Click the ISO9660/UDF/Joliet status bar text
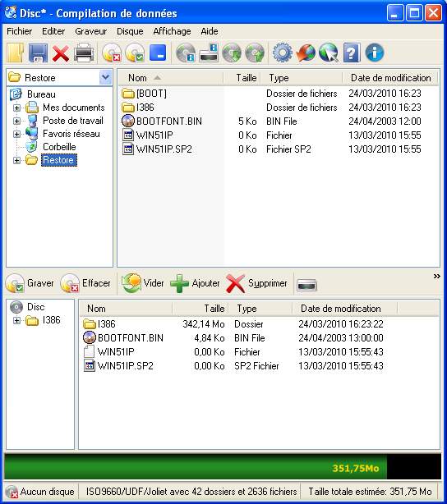 coord(191,492)
